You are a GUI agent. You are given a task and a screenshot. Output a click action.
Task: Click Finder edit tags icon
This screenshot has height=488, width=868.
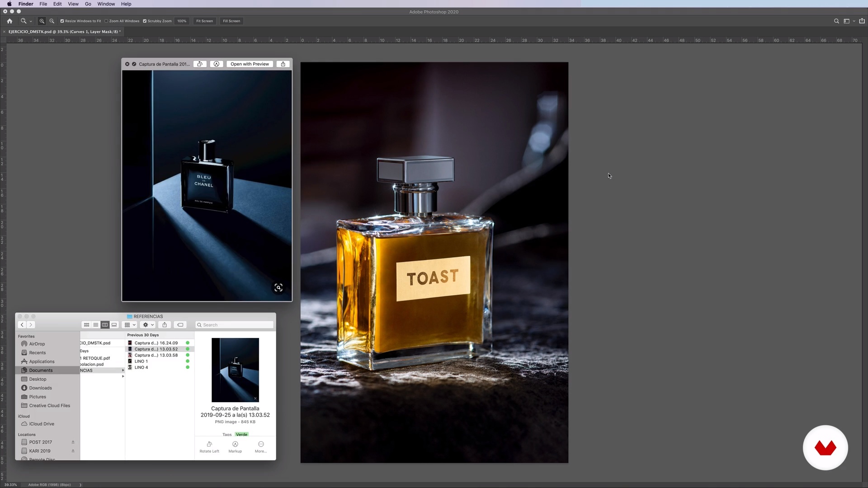click(x=180, y=325)
